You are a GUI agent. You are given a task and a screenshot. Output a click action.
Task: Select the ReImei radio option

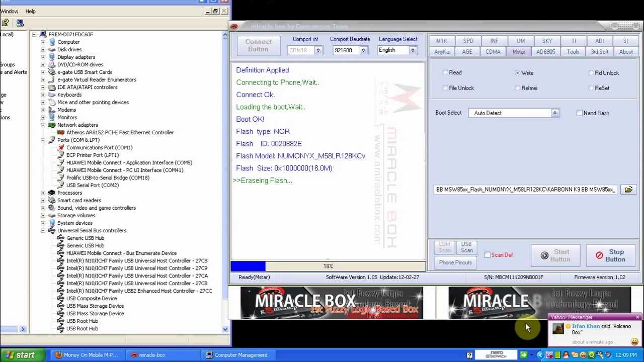pyautogui.click(x=518, y=88)
